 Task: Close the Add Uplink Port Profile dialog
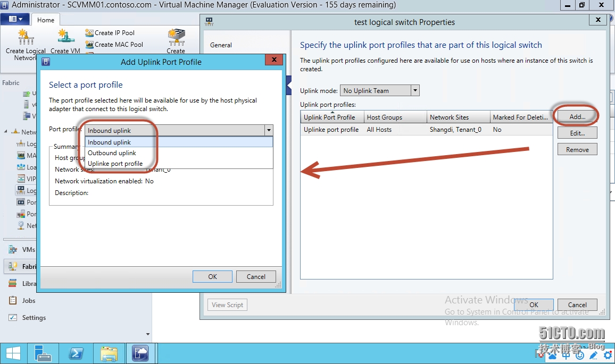pyautogui.click(x=274, y=60)
